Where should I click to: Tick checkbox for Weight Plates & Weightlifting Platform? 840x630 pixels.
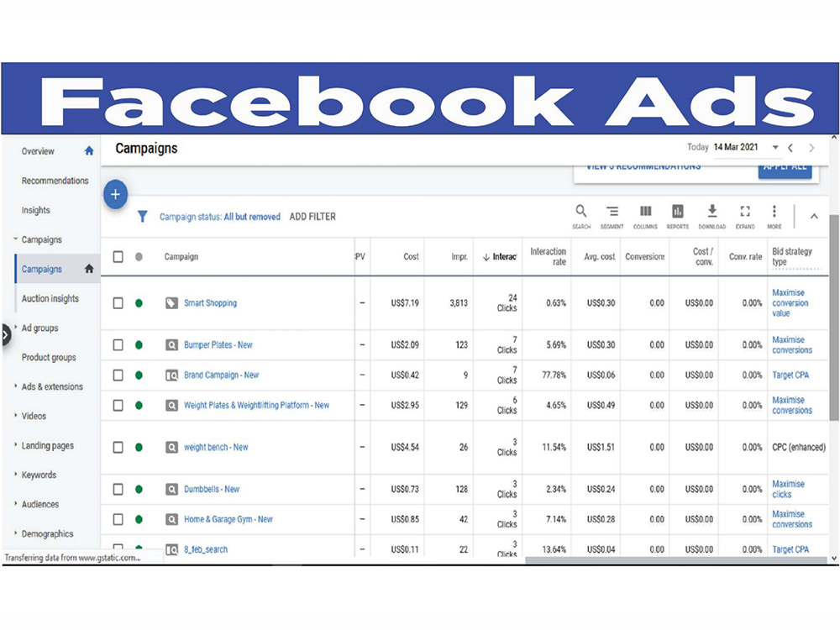(x=118, y=406)
